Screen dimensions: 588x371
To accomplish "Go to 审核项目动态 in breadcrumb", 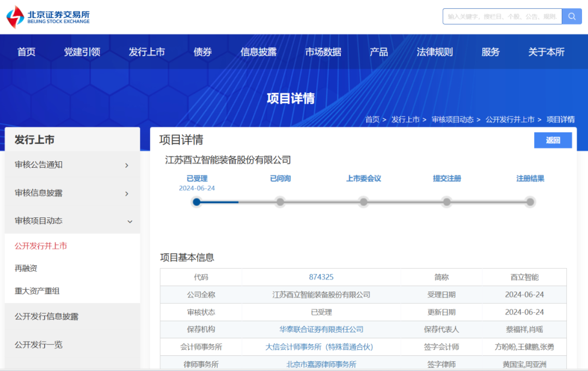I will pos(452,119).
